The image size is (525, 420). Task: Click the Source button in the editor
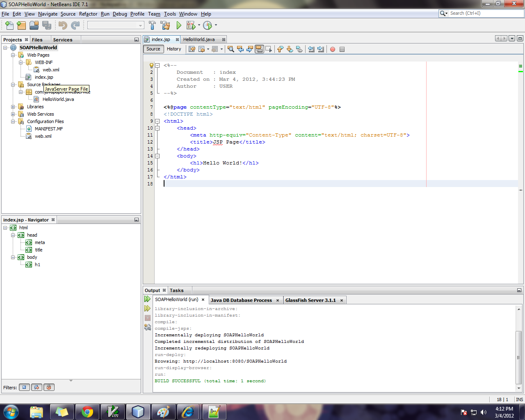click(153, 49)
